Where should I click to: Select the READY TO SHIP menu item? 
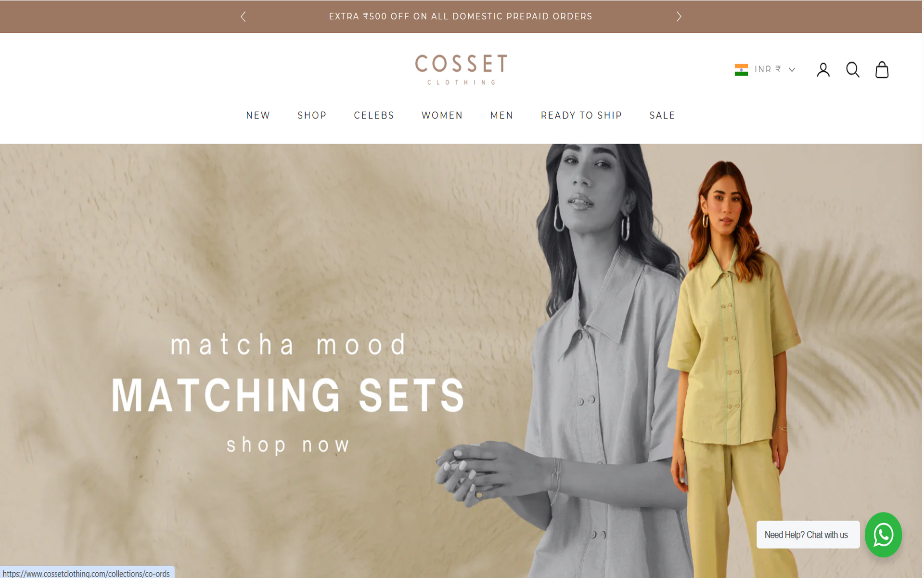click(581, 116)
